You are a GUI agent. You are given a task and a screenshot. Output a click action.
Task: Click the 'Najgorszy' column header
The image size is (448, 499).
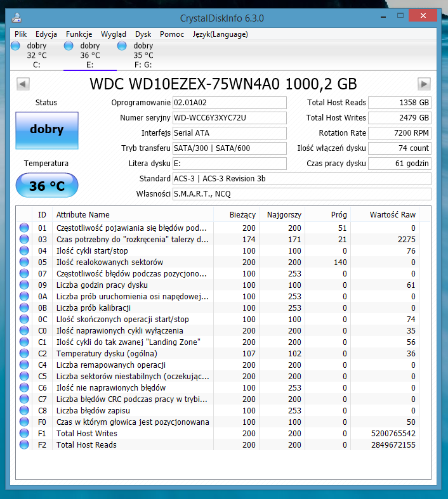[282, 215]
